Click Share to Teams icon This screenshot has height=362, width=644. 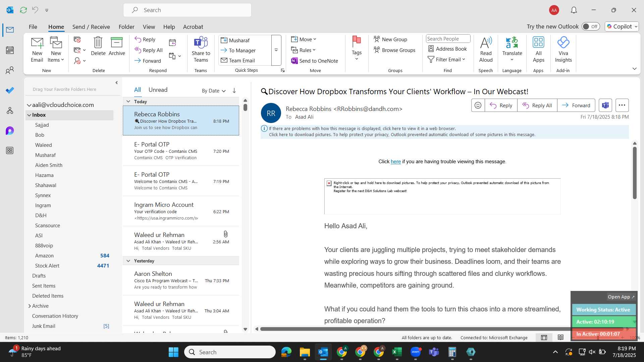(x=201, y=50)
